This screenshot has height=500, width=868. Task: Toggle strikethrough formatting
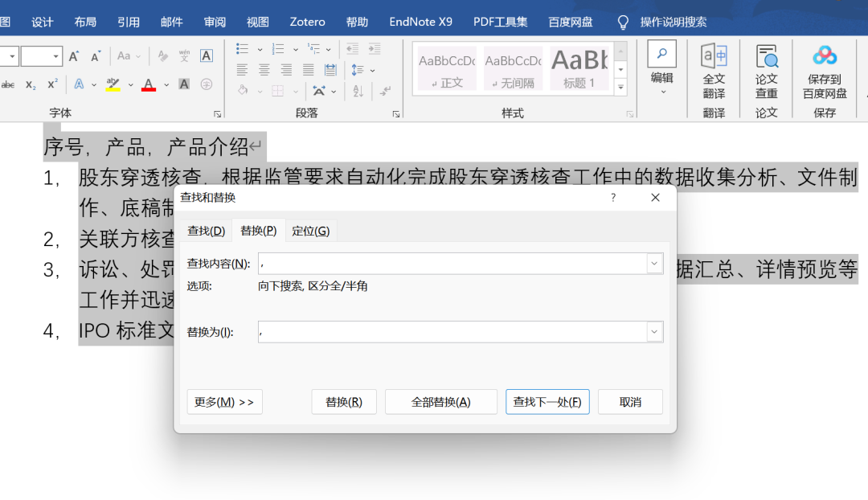(x=8, y=84)
